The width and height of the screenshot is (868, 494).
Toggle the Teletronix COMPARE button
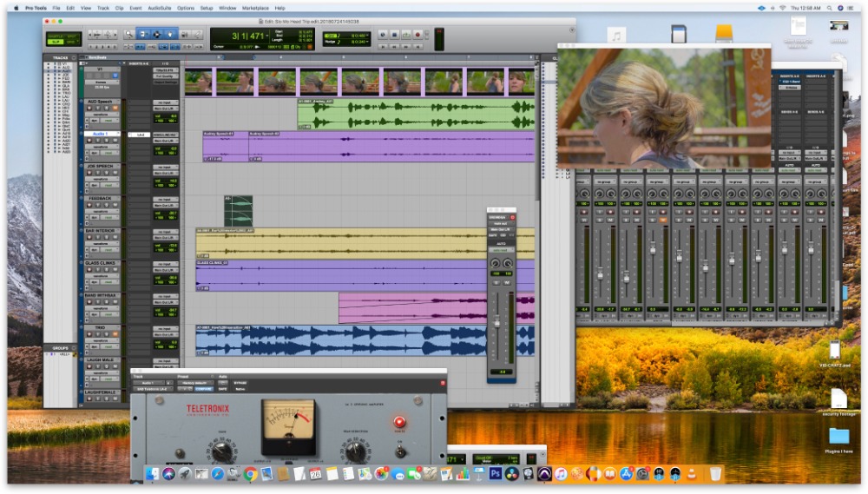[203, 388]
